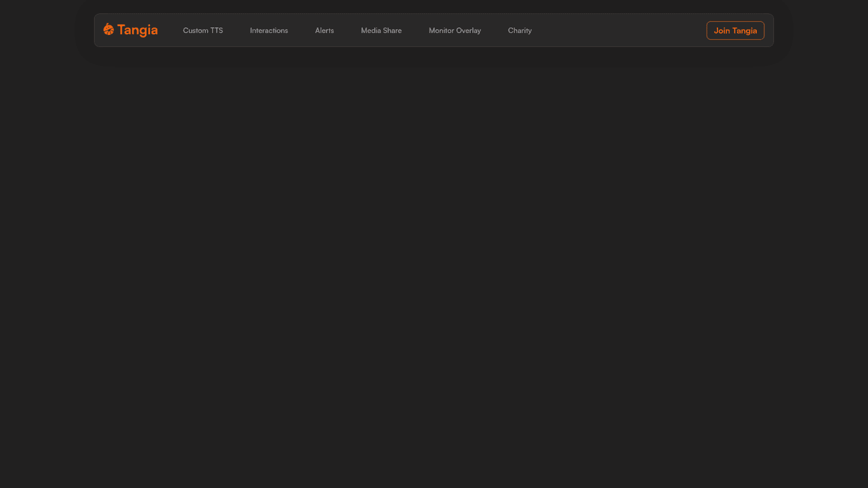Click the Tangia wordmark text
868x488 pixels.
[x=137, y=30]
